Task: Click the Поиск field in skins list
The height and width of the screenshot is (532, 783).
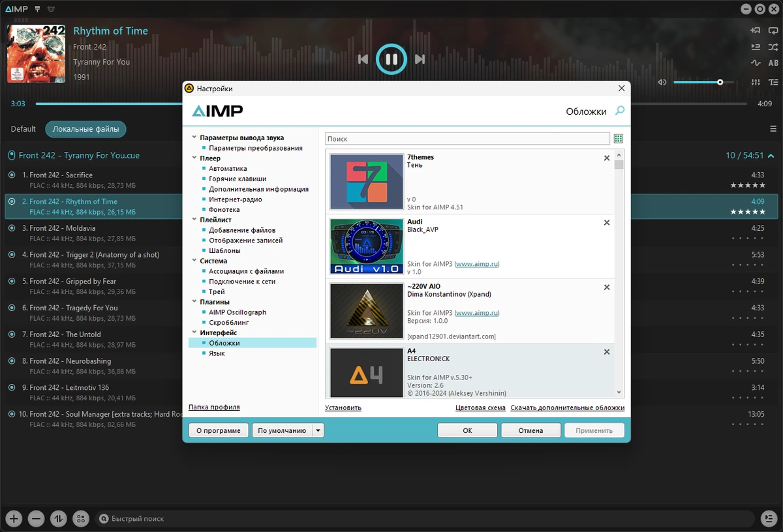Action: (x=467, y=139)
